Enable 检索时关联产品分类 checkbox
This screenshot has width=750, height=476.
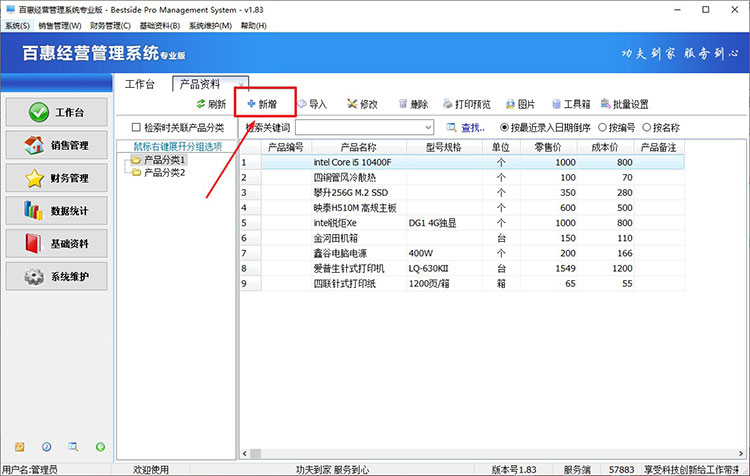tap(137, 128)
